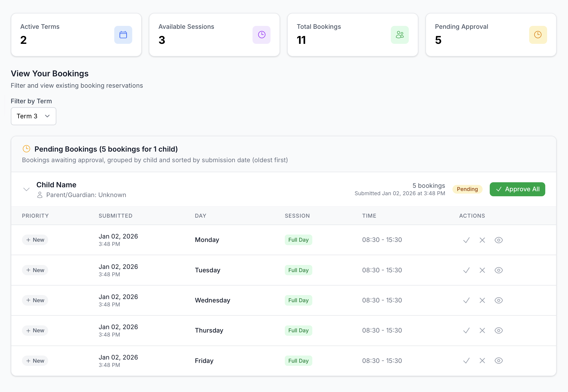Image resolution: width=568 pixels, height=392 pixels.
Task: Click the clock icon on Available Sessions card
Action: [x=262, y=35]
